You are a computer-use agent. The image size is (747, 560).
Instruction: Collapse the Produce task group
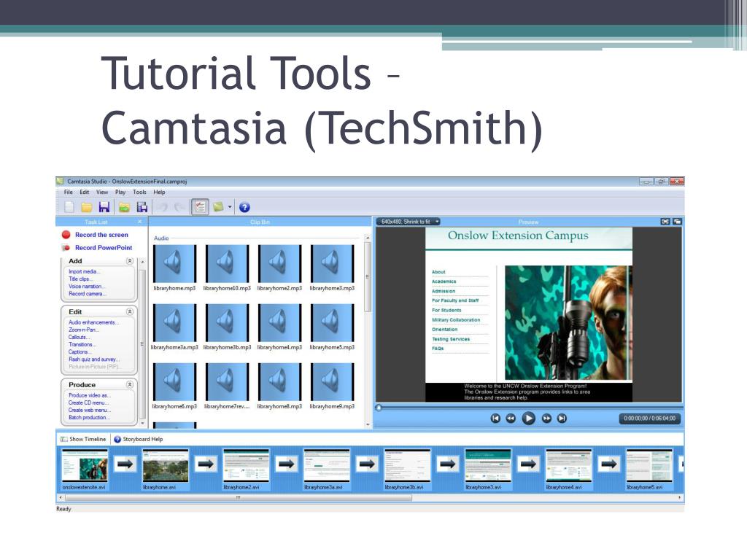click(x=130, y=384)
